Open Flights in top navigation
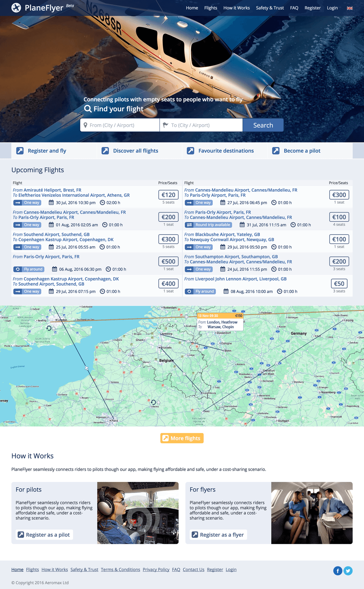The width and height of the screenshot is (364, 589). 211,8
